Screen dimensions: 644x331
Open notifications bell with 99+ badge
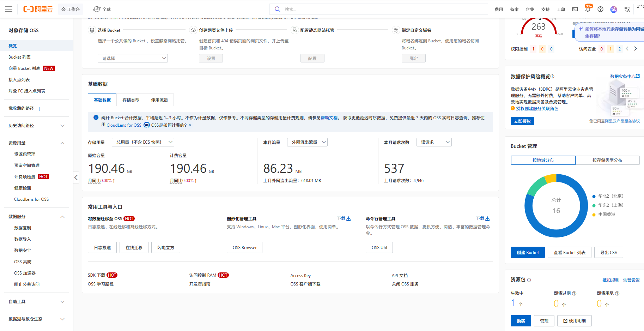click(588, 9)
